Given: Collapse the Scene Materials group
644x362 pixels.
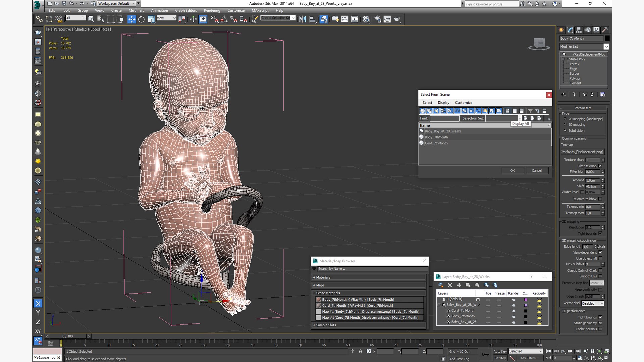Looking at the screenshot, I should [369, 293].
